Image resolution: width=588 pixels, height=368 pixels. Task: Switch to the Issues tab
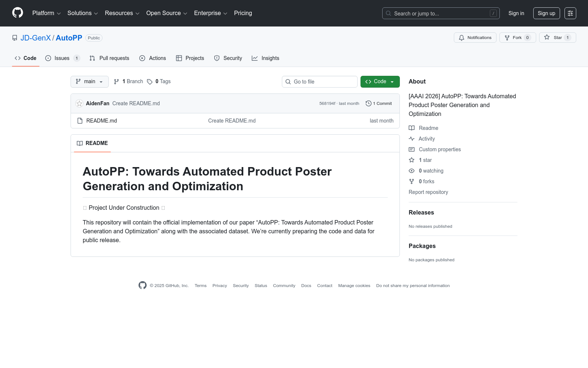point(62,58)
